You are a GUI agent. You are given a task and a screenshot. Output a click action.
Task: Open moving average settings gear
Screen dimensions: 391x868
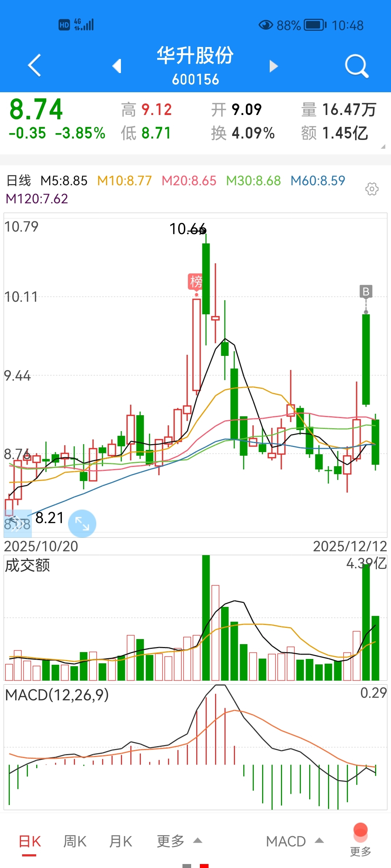pyautogui.click(x=372, y=189)
